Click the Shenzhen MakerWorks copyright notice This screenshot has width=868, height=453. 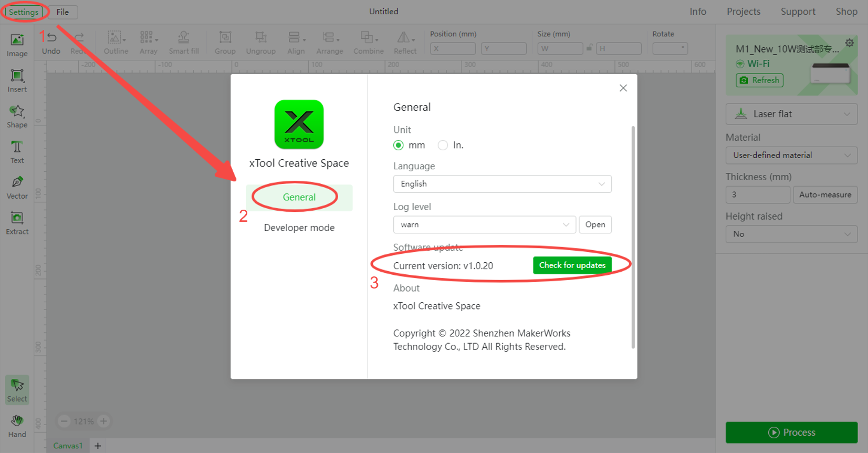(x=482, y=340)
